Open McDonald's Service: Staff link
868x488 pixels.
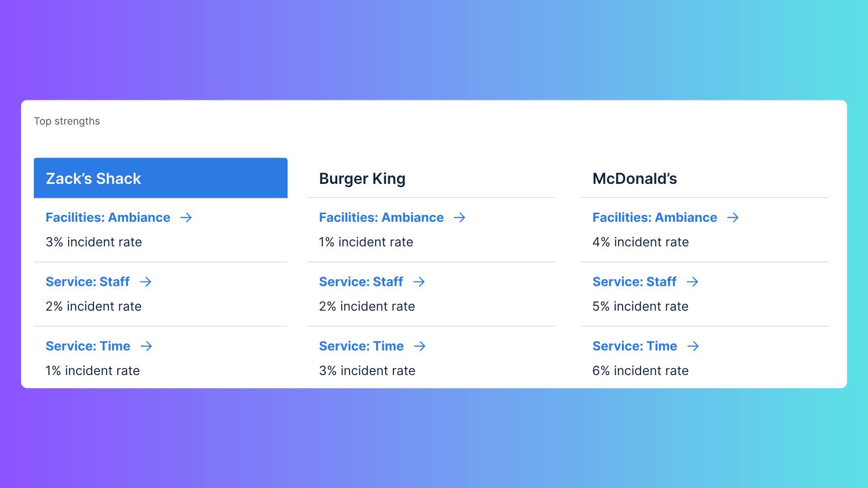click(634, 282)
